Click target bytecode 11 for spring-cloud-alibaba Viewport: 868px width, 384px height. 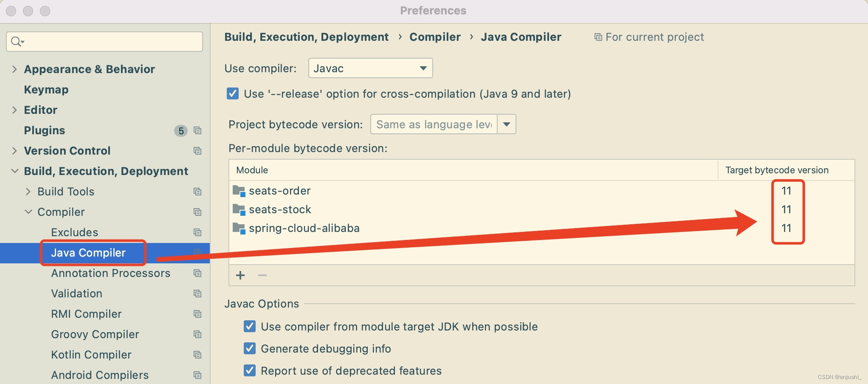pos(786,229)
